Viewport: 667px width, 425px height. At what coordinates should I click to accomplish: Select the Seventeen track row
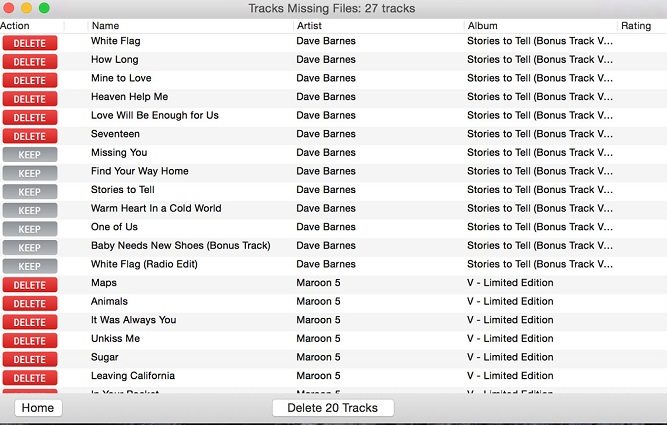(115, 134)
